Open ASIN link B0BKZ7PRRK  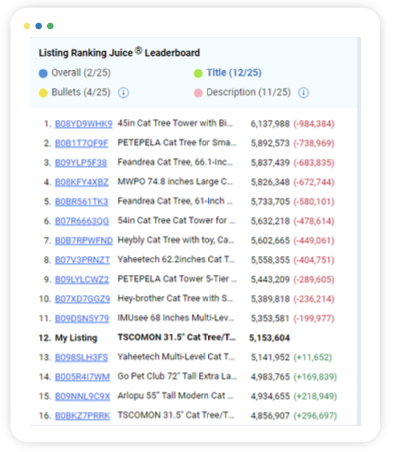pos(82,416)
